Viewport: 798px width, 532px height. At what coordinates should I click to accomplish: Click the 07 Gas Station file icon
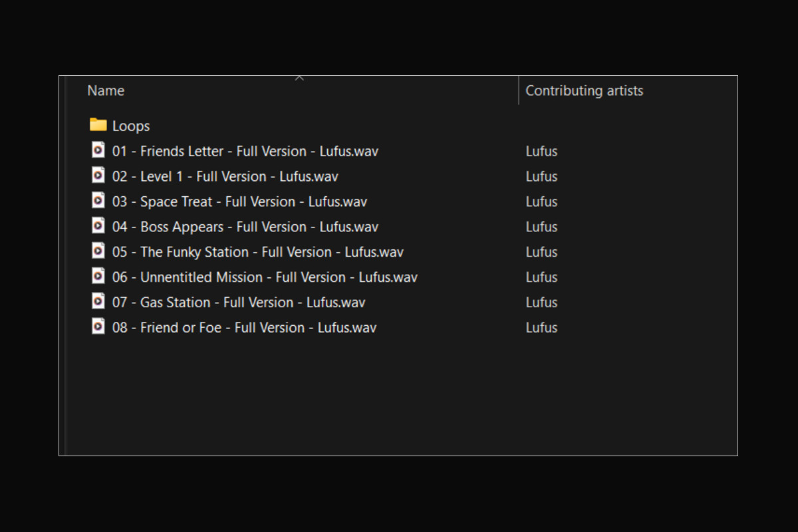coord(98,302)
